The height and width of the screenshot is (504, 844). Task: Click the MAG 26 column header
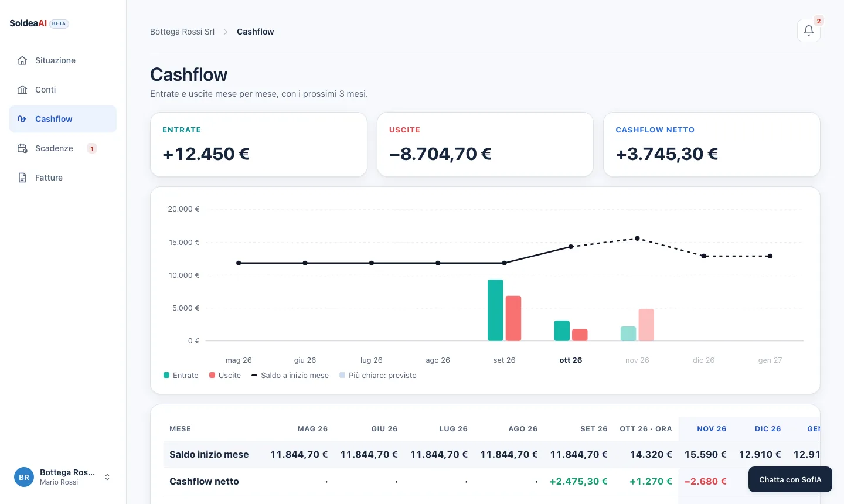[312, 428]
